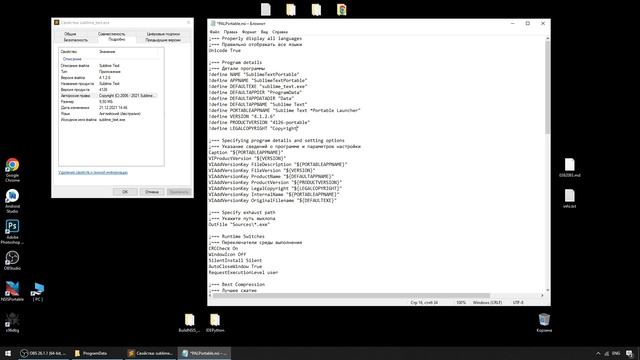Click the scroll-down arrow in Notepad
This screenshot has height=360, width=640.
(547, 290)
